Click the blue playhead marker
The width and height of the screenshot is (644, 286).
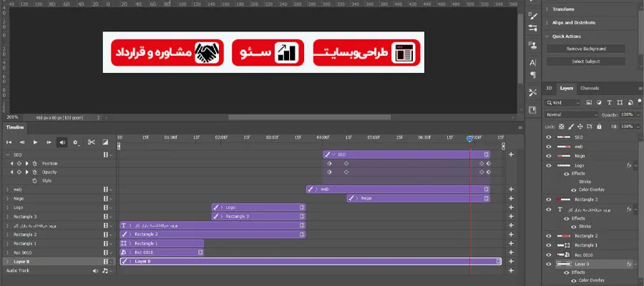tap(470, 139)
